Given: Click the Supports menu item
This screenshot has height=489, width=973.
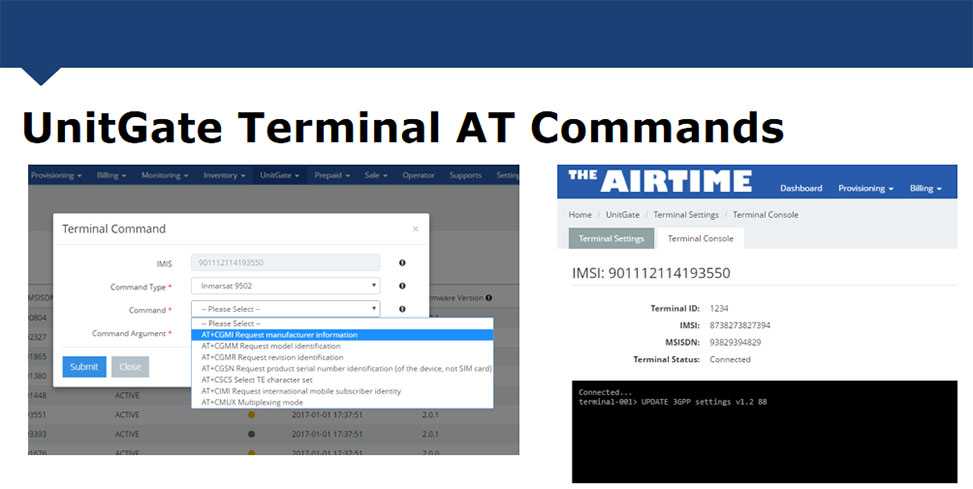Looking at the screenshot, I should tap(465, 176).
